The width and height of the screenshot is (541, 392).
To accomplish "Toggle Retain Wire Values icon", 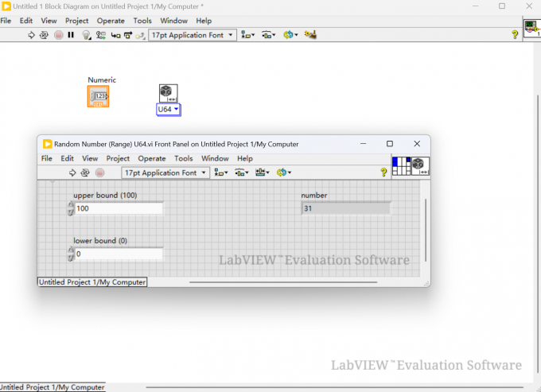I will coord(101,35).
